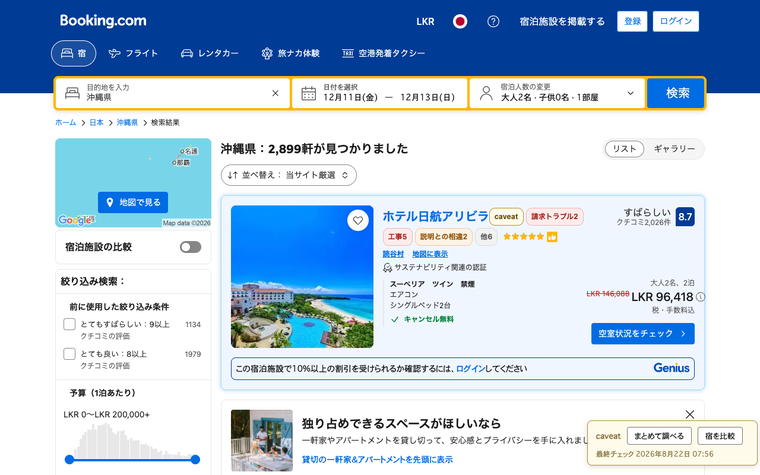Open the ホテル日航アリビラ resort photo
This screenshot has height=475, width=760.
click(x=302, y=276)
